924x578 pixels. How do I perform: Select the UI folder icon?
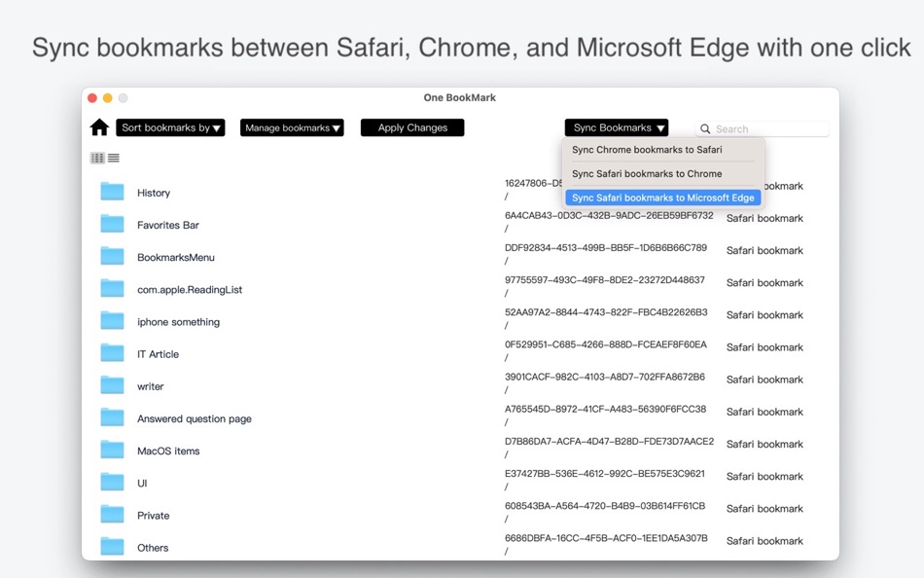112,482
